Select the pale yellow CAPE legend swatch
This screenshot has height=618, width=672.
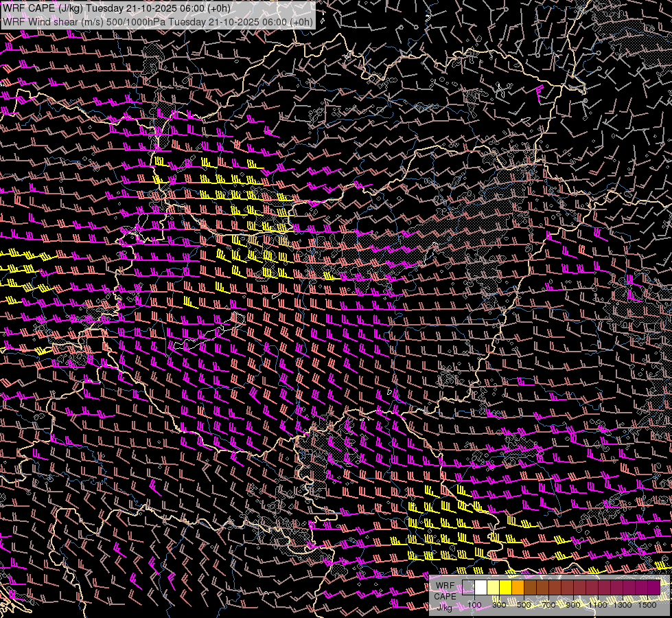coord(494,587)
